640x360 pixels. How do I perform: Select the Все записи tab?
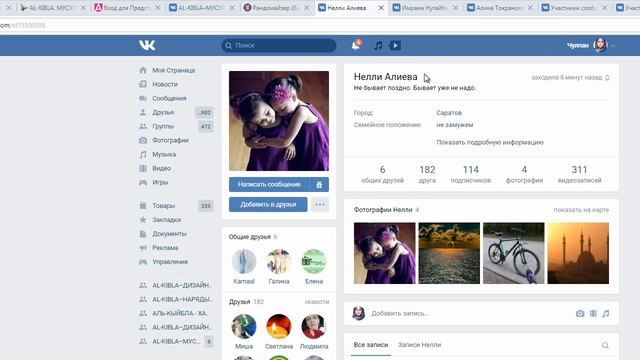371,345
